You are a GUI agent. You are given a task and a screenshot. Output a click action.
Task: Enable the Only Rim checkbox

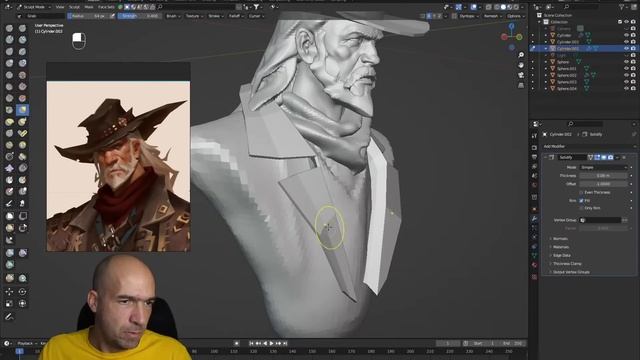[x=581, y=208]
